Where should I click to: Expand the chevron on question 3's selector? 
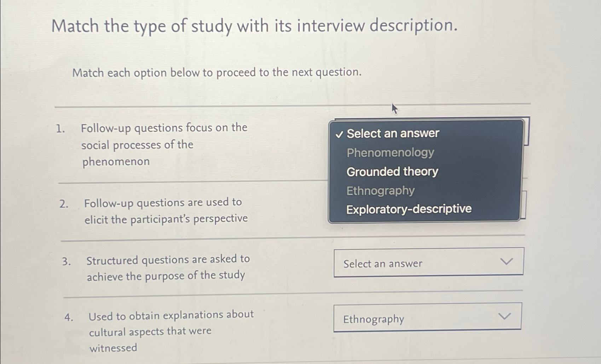pyautogui.click(x=507, y=262)
